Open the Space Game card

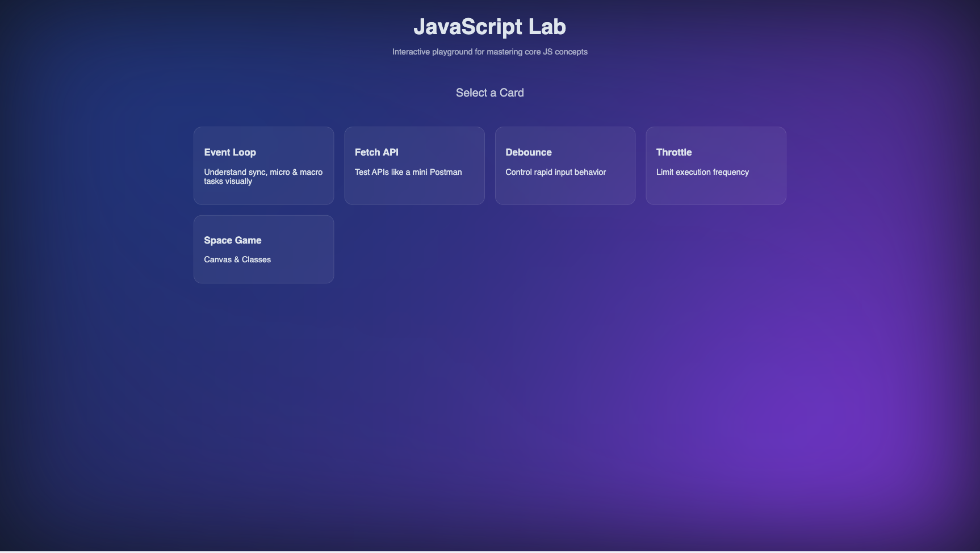pyautogui.click(x=263, y=249)
